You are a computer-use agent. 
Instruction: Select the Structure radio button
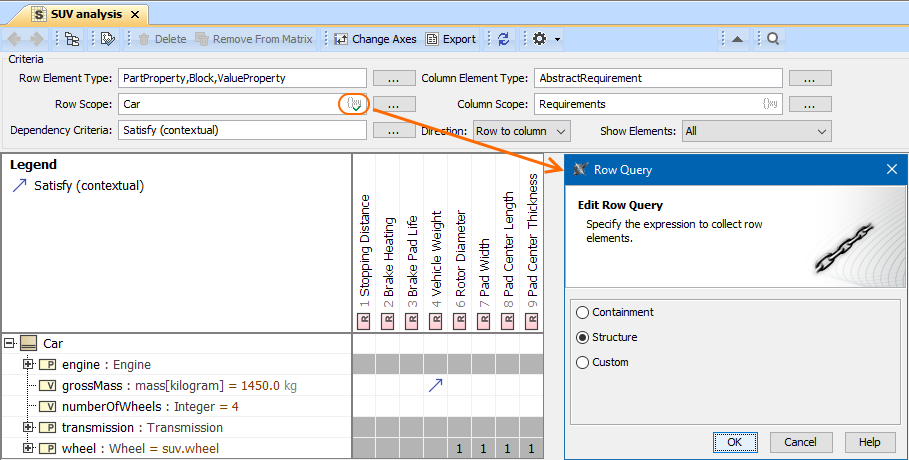(x=583, y=337)
